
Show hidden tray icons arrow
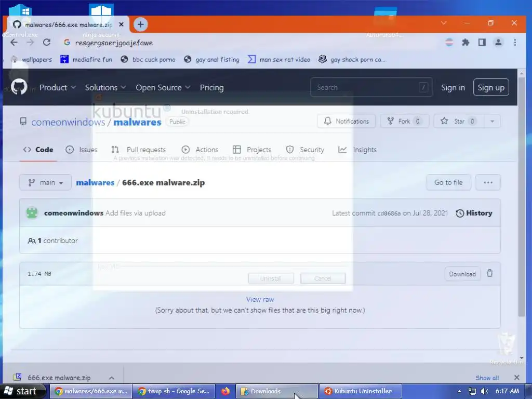tap(459, 392)
